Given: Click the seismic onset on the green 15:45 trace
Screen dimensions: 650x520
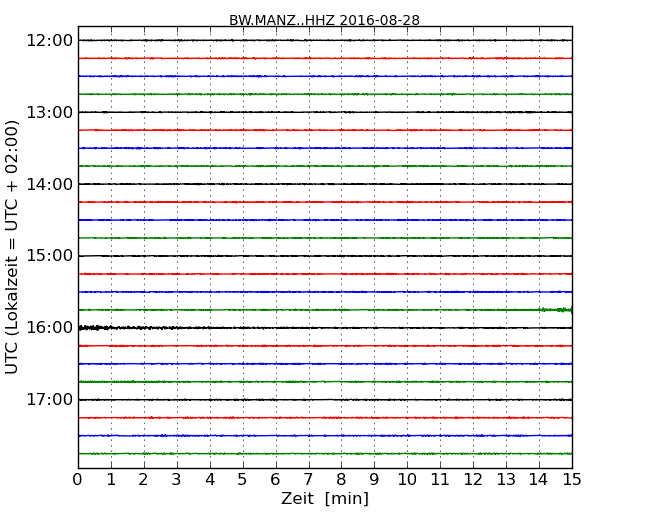Looking at the screenshot, I should point(555,310).
